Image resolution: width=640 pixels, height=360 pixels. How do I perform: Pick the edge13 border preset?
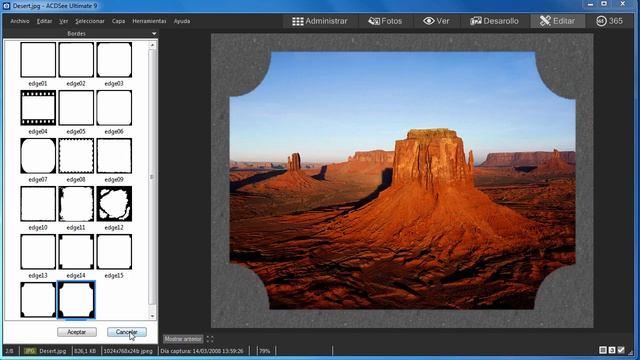[38, 252]
